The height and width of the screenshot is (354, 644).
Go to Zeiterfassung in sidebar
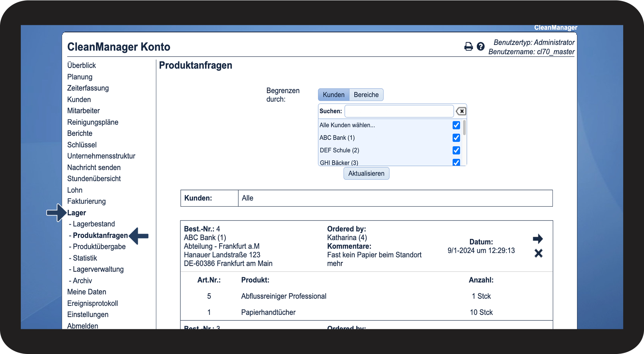pos(88,88)
